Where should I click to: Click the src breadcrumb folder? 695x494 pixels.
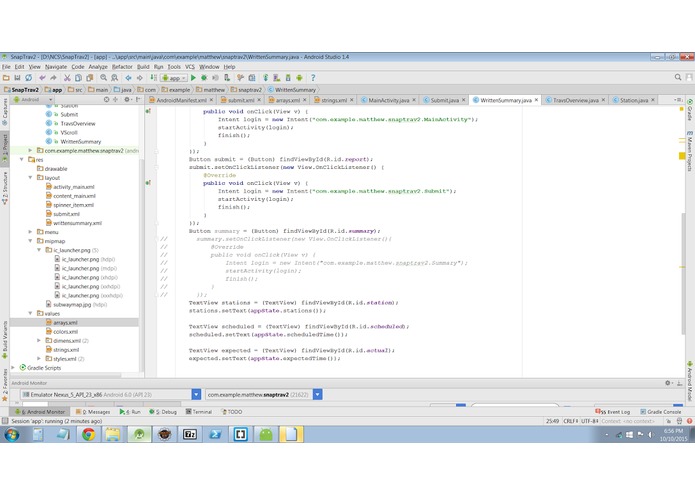tap(75, 89)
